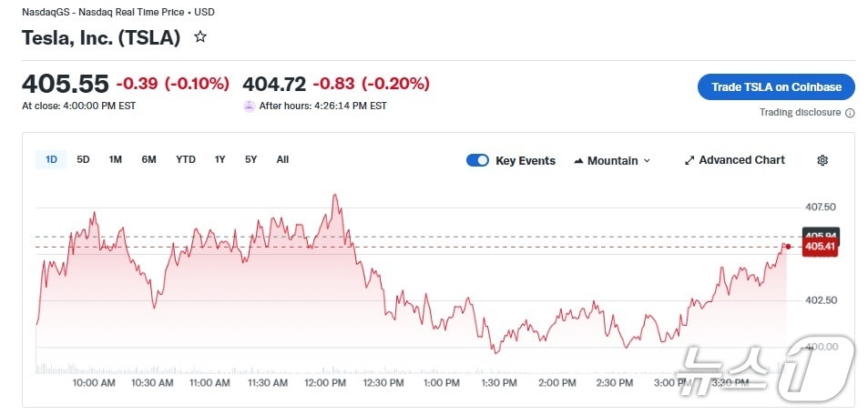Toggle the Key Events switch
Viewport: 868px width, 415px height.
(478, 160)
